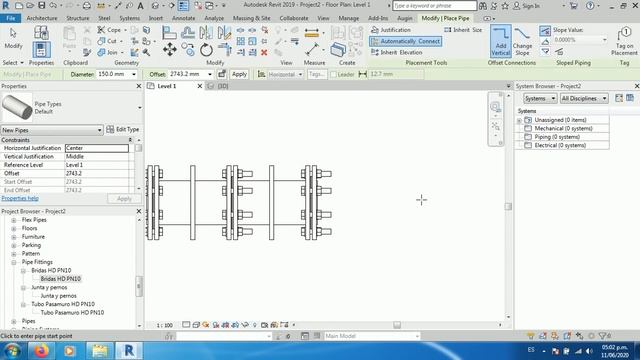Open the Properties palette button
The image size is (640, 360).
coord(41,50)
